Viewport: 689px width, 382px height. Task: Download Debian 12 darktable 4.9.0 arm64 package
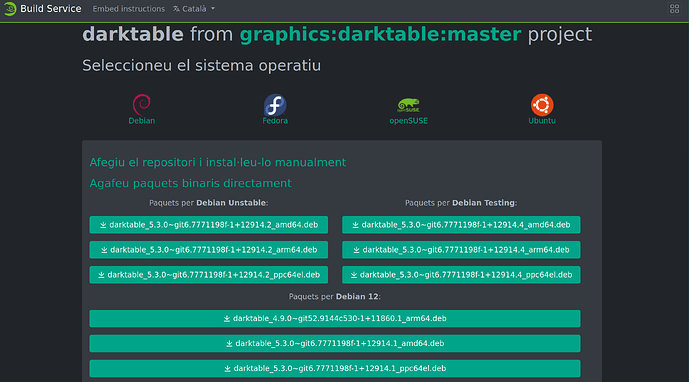pos(335,319)
